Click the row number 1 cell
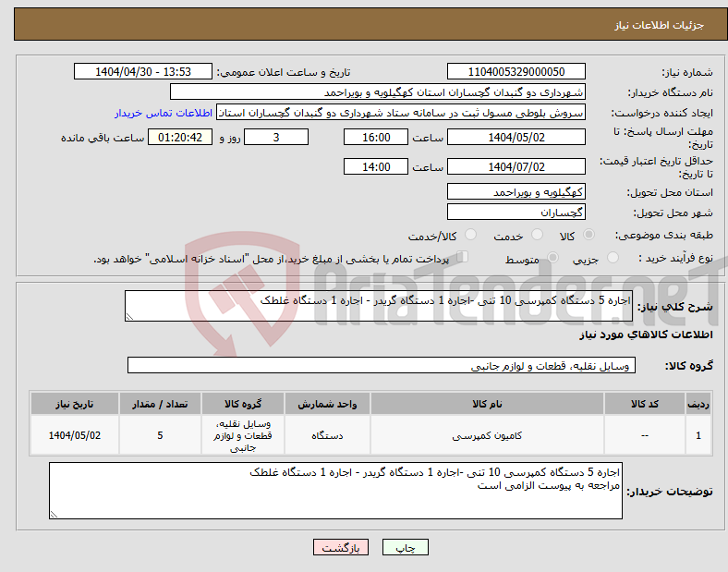The width and height of the screenshot is (728, 572). pos(698,435)
